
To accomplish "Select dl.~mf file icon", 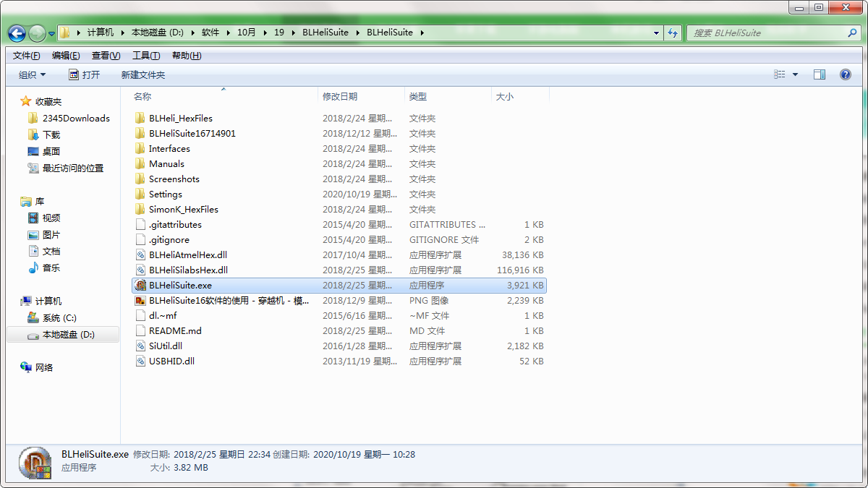I will point(141,315).
